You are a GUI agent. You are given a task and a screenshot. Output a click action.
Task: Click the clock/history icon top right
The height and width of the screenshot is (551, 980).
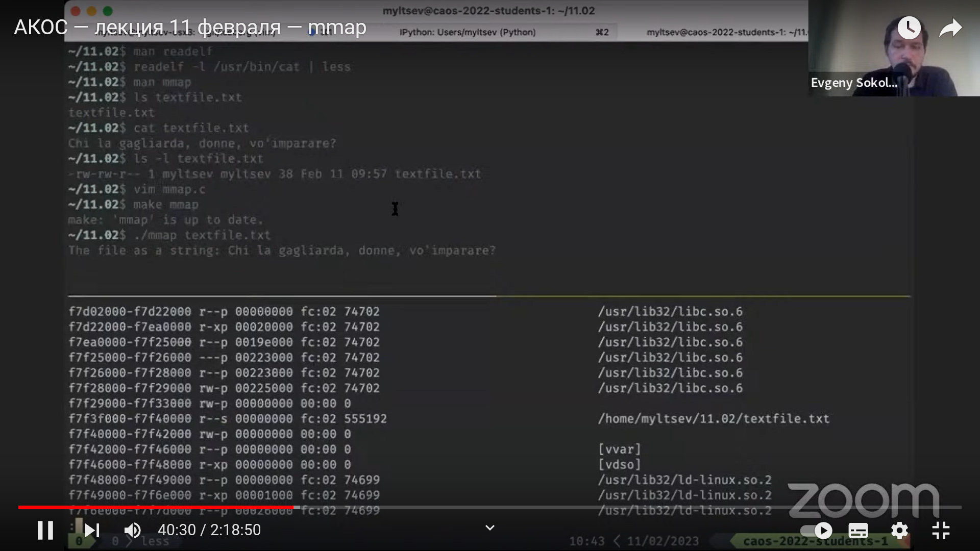911,27
